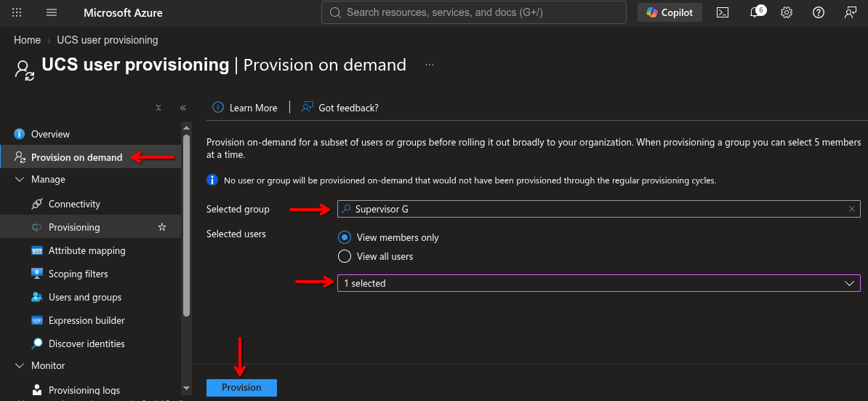The height and width of the screenshot is (401, 868).
Task: Click the sidebar scrollbar down arrow
Action: (x=187, y=389)
